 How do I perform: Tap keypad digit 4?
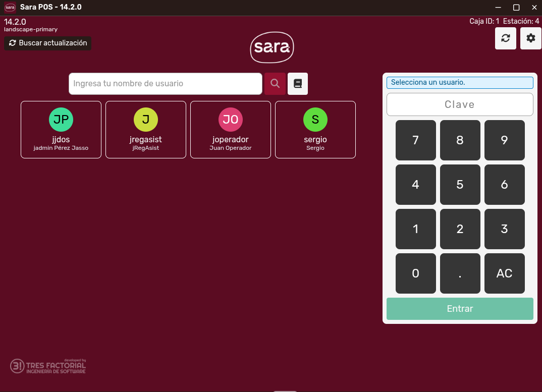click(x=415, y=185)
